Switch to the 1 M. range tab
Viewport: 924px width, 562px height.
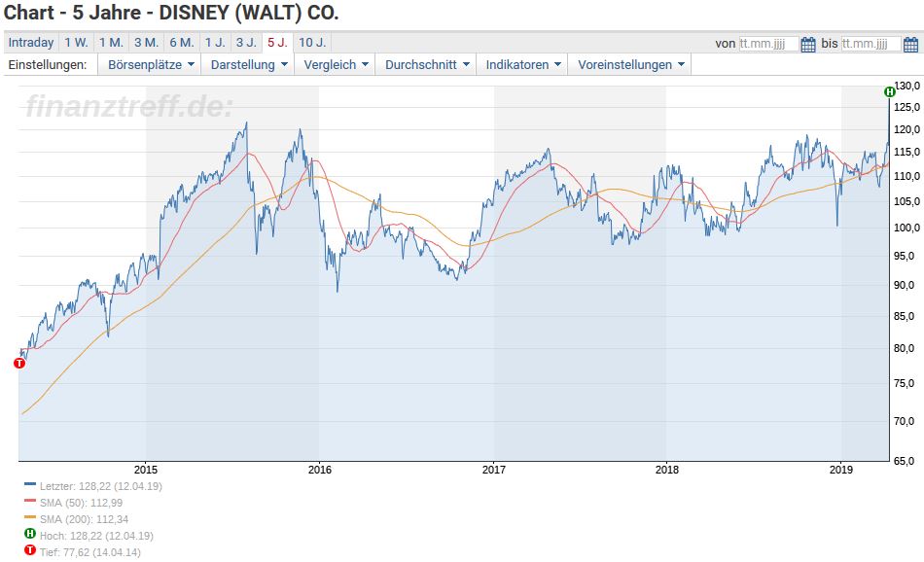tap(111, 43)
